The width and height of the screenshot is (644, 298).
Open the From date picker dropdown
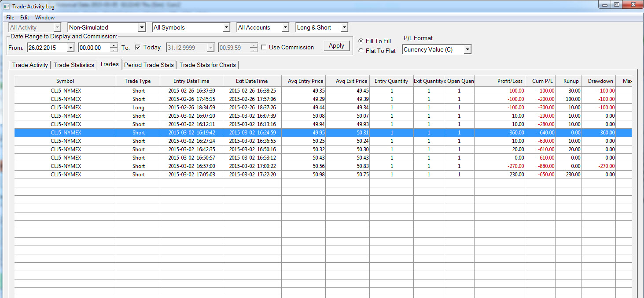[x=70, y=48]
